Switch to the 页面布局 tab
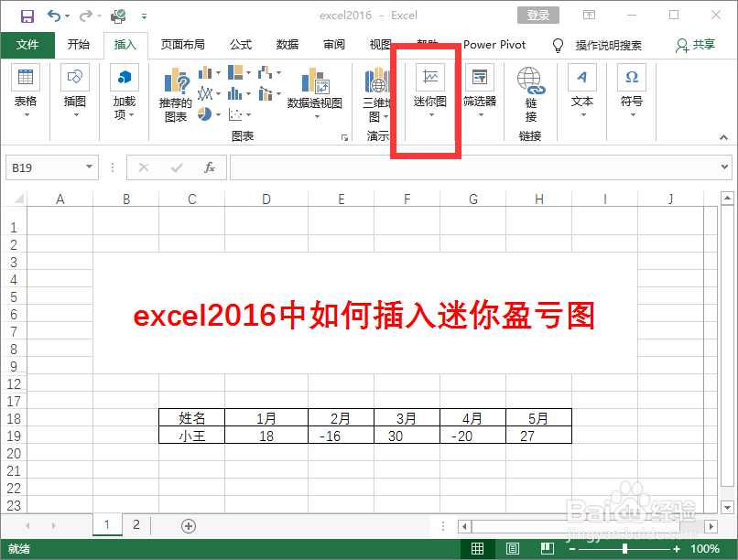 pyautogui.click(x=182, y=45)
